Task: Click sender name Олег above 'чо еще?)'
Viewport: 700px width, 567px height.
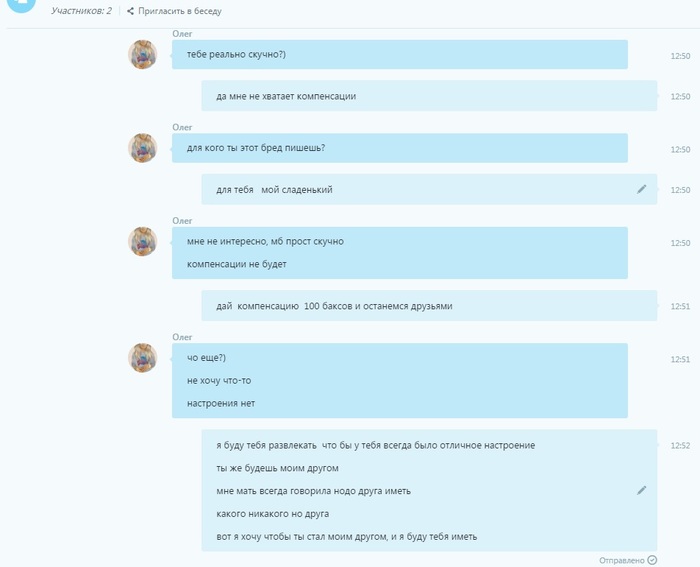Action: [x=182, y=337]
